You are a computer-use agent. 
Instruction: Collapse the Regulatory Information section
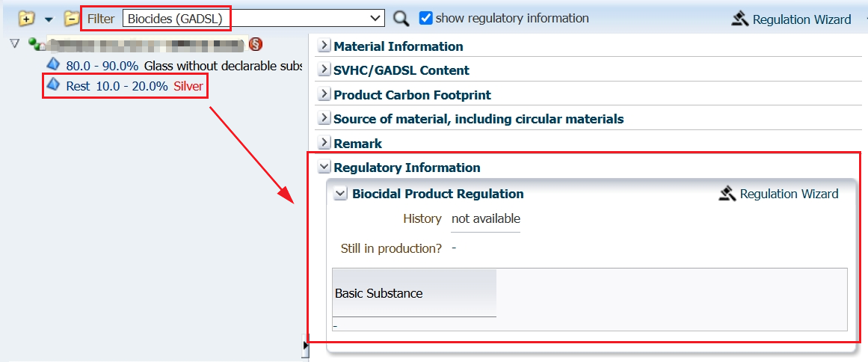[x=324, y=167]
